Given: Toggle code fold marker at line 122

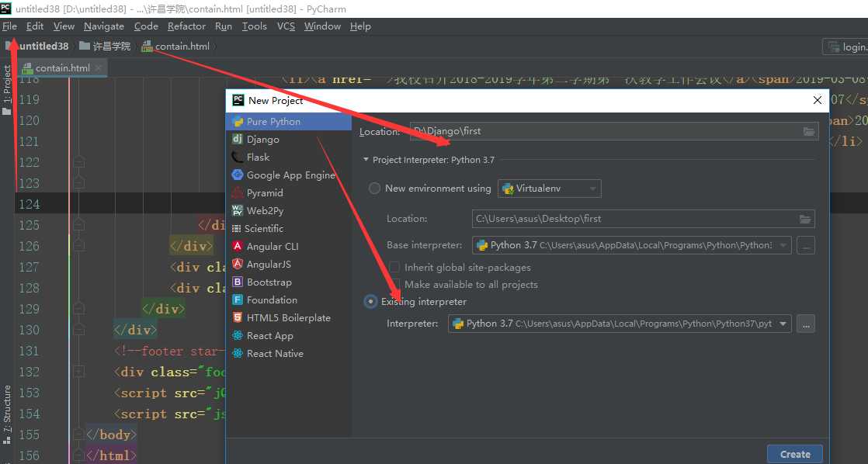Looking at the screenshot, I should pyautogui.click(x=78, y=162).
